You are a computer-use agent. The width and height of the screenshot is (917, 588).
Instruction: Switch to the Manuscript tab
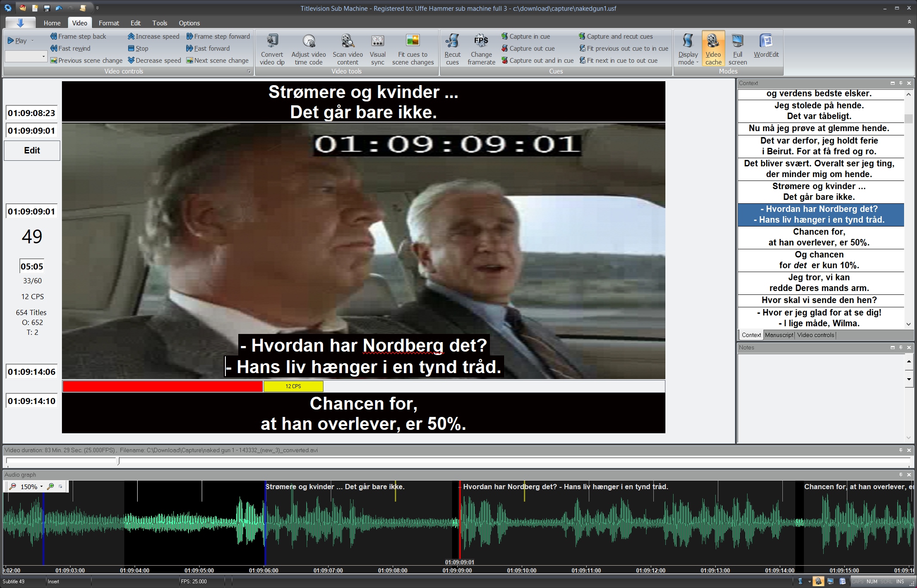pyautogui.click(x=779, y=335)
